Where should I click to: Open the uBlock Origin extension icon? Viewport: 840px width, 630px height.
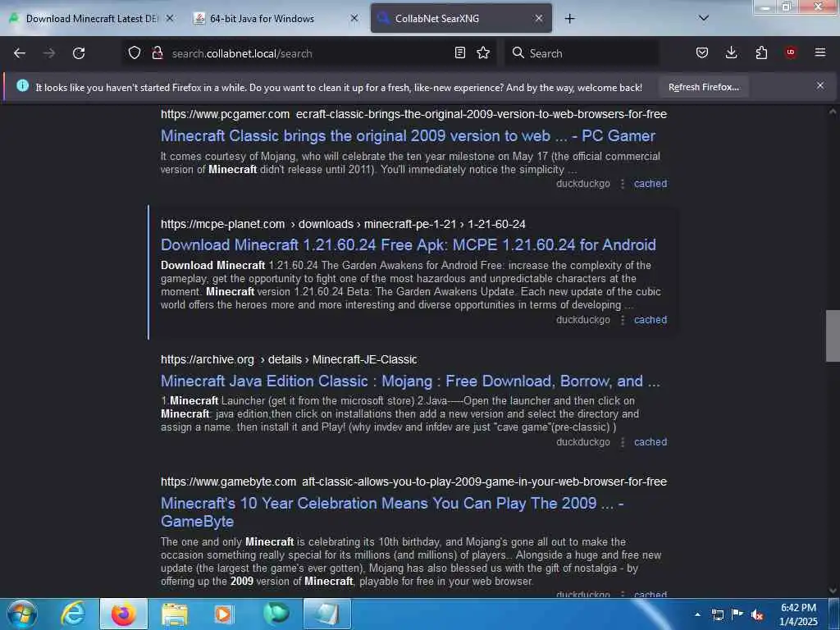tap(790, 52)
